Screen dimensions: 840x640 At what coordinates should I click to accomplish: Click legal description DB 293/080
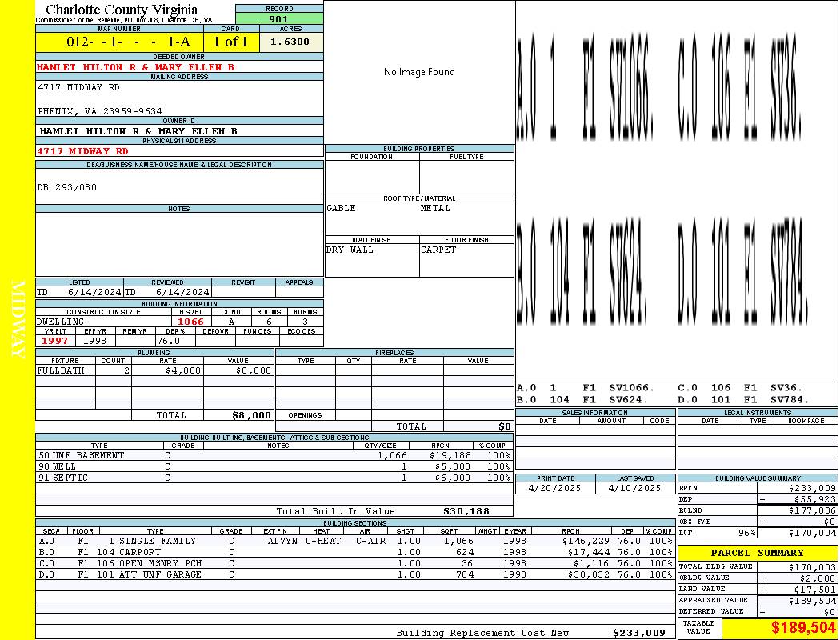click(67, 187)
